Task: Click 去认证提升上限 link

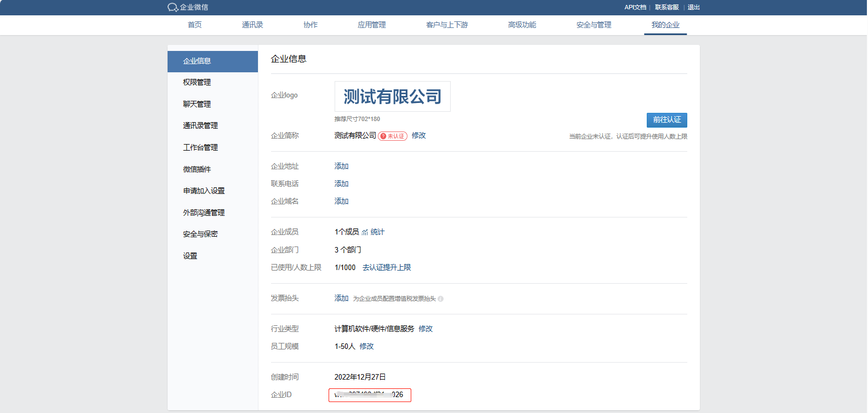Action: pos(387,268)
